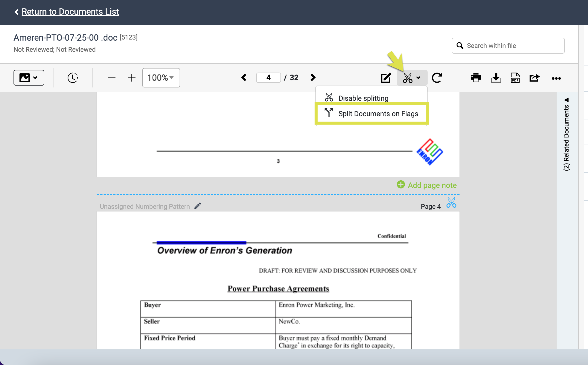This screenshot has height=365, width=588.
Task: Download the document with download icon
Action: pyautogui.click(x=496, y=78)
